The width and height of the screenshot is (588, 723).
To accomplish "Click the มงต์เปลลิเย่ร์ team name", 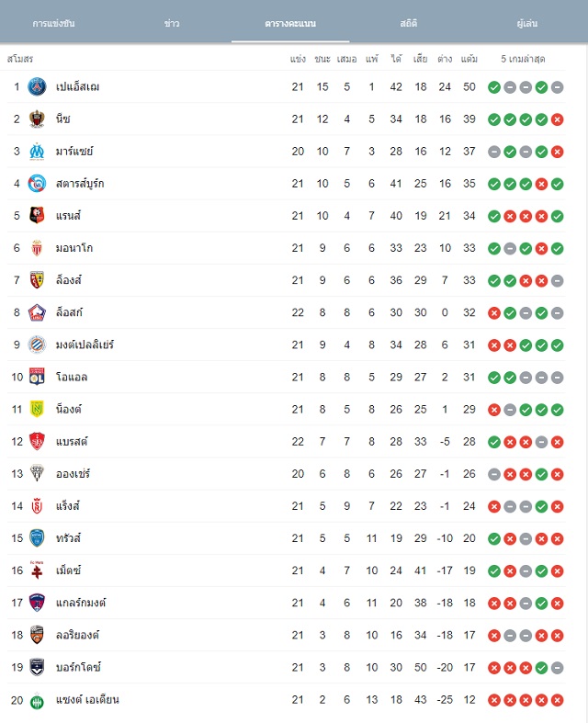I will pos(85,345).
